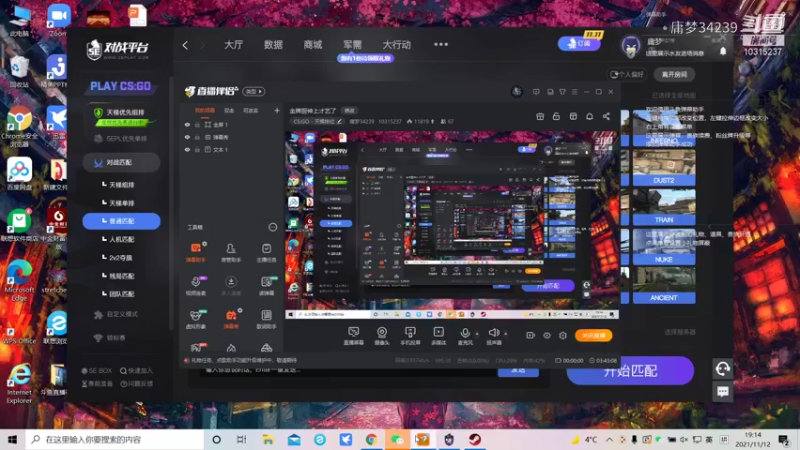Screen dimensions: 800x450
Task: Expand the speaker options arrow
Action: pos(506,334)
